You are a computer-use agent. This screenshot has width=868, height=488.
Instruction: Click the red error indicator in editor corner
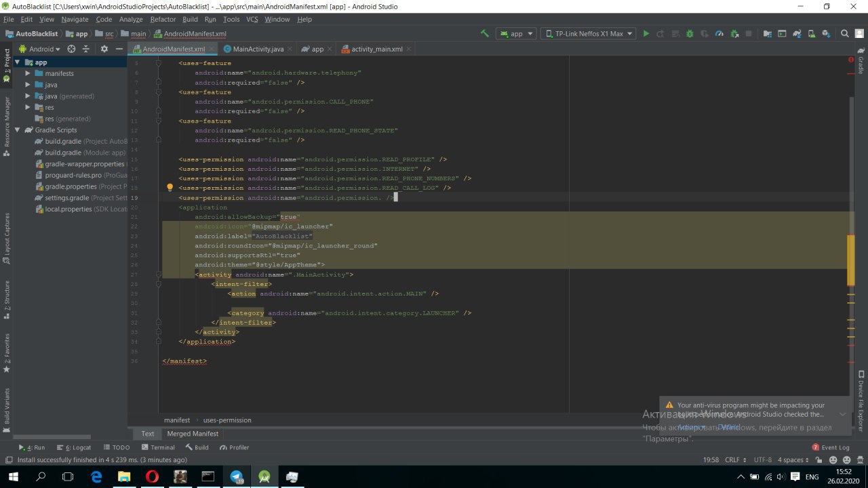coord(851,60)
